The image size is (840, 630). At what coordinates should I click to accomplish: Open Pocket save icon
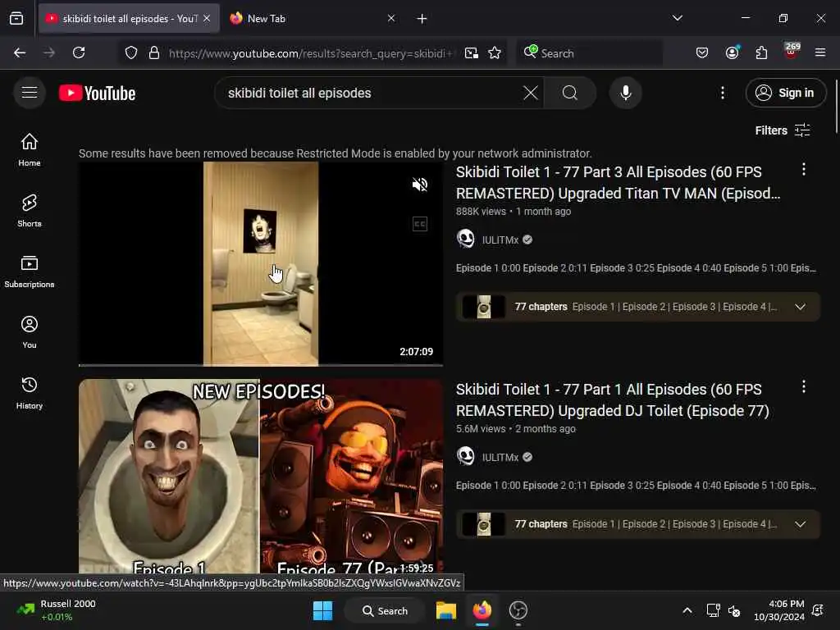tap(702, 52)
